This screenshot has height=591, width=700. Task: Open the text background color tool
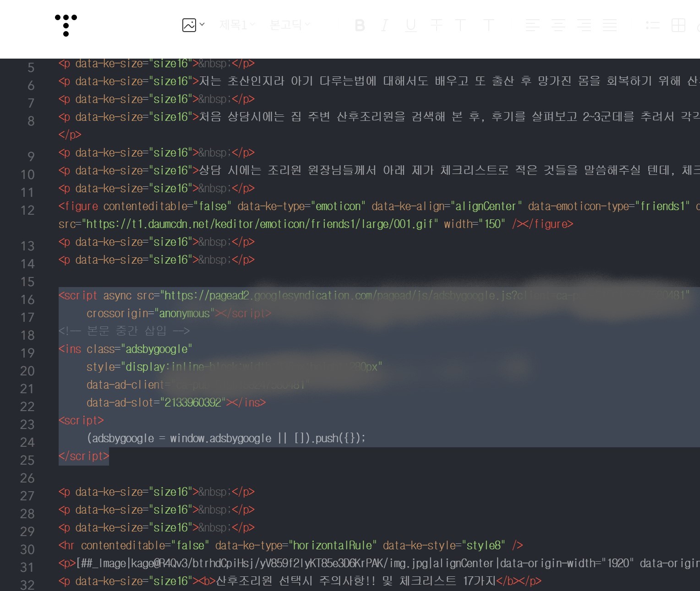[x=489, y=25]
